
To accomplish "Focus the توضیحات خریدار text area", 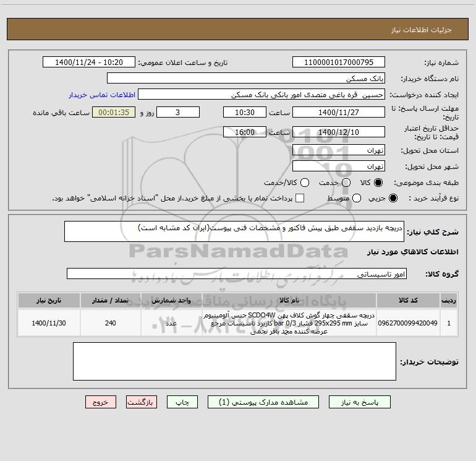I will tap(234, 361).
